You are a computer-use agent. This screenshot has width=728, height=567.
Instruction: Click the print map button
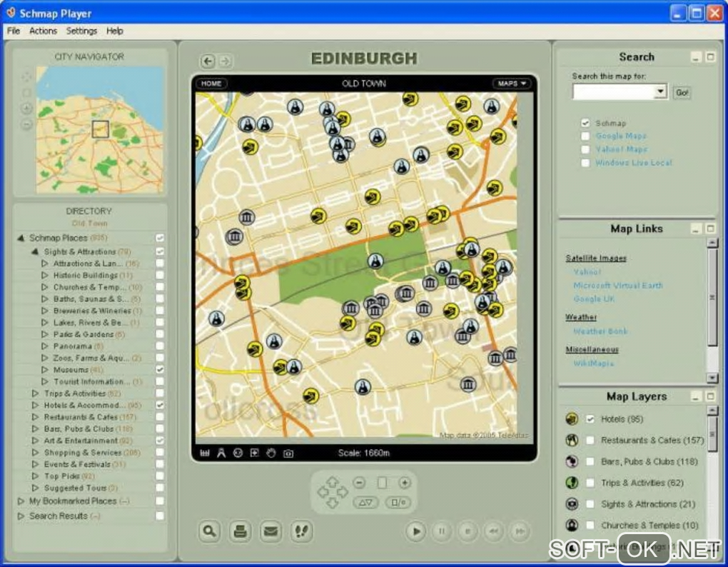tap(240, 531)
